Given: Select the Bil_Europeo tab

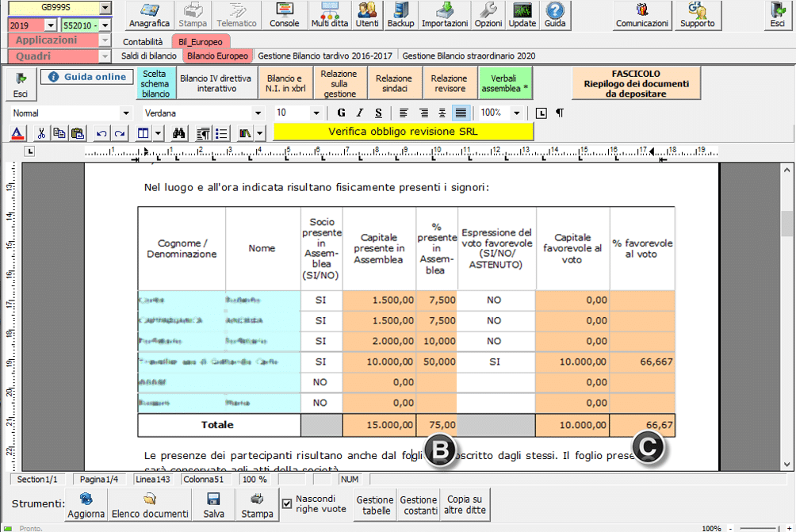Looking at the screenshot, I should (201, 42).
